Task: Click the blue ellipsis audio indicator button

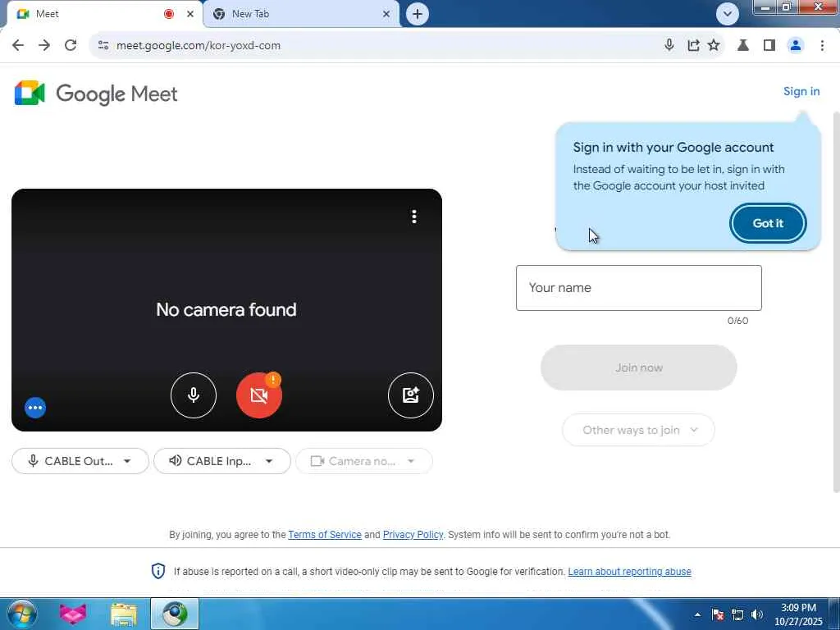Action: 35,408
